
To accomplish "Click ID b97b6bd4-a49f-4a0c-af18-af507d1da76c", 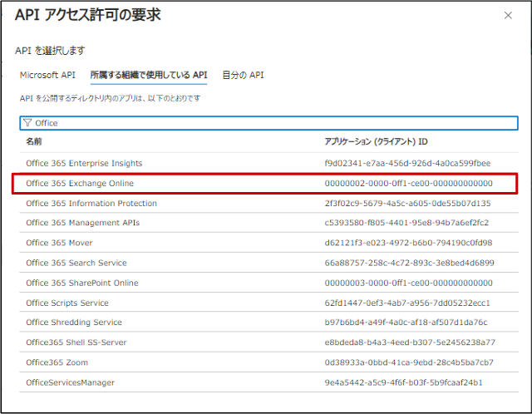I will click(x=406, y=323).
